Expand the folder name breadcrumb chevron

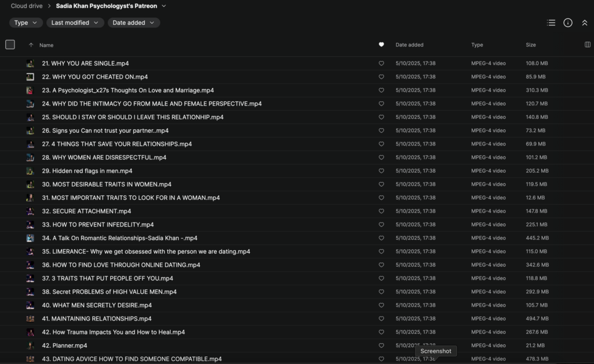[164, 6]
